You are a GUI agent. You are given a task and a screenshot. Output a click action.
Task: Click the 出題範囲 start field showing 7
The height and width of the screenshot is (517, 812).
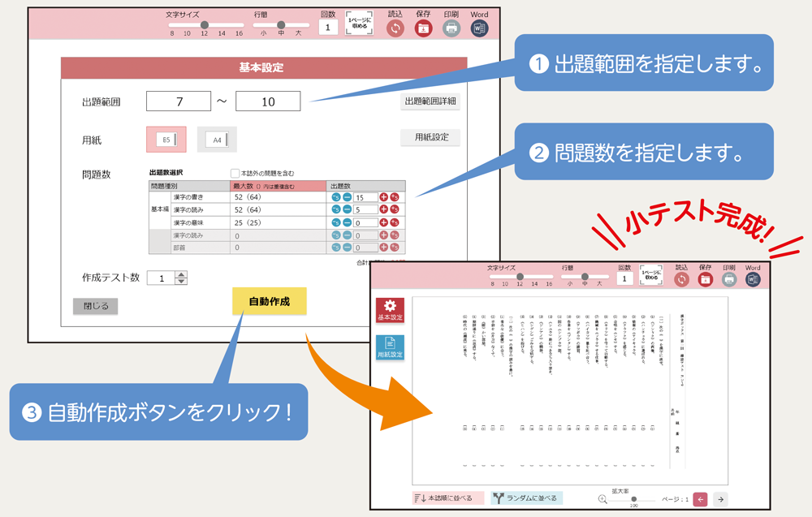click(179, 101)
